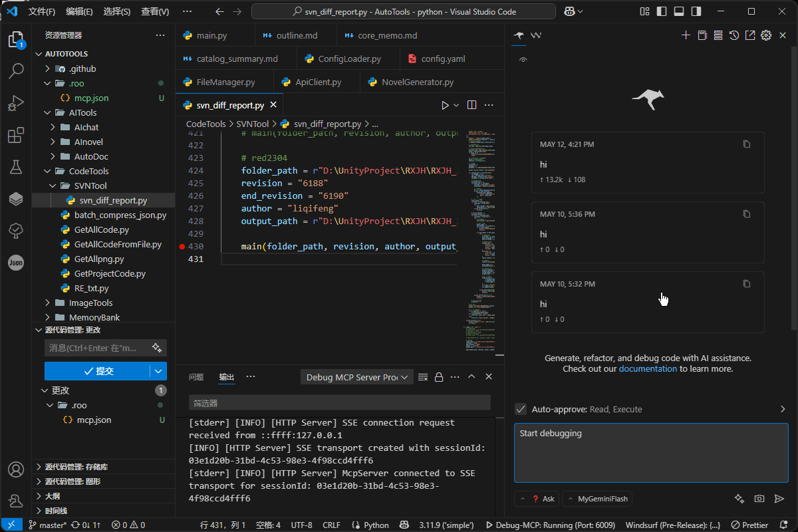Image resolution: width=798 pixels, height=532 pixels.
Task: Select the kangaroo Roo Code panel tab
Action: pyautogui.click(x=519, y=35)
